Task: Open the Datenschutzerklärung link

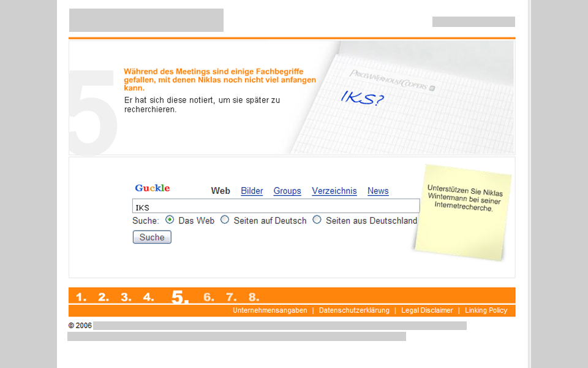Action: 354,310
